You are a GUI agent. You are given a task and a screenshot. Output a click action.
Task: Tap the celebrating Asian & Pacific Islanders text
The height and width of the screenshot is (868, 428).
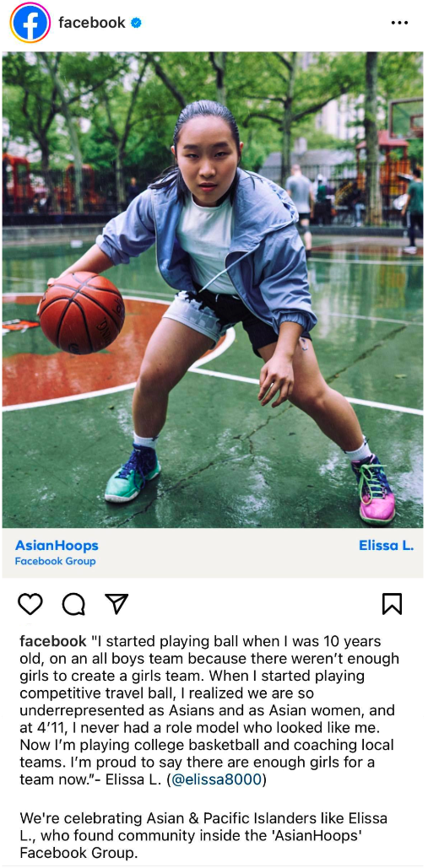pyautogui.click(x=203, y=835)
